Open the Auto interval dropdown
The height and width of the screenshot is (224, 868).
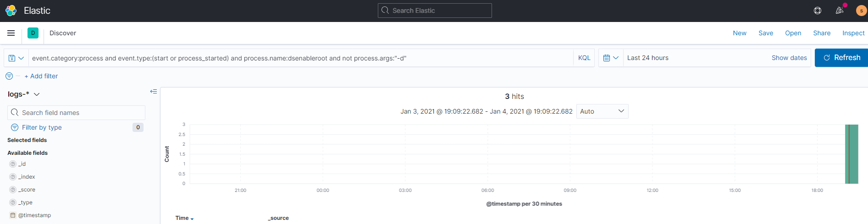[x=602, y=111]
